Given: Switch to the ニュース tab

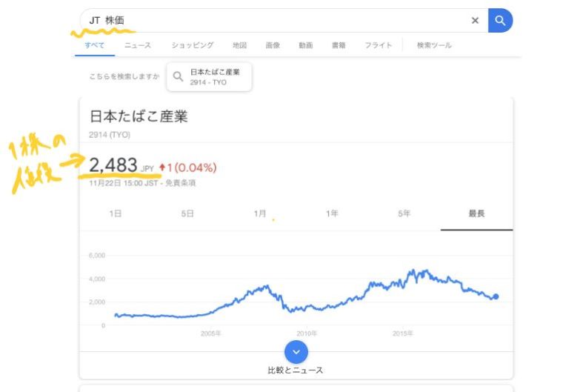Looking at the screenshot, I should point(137,45).
